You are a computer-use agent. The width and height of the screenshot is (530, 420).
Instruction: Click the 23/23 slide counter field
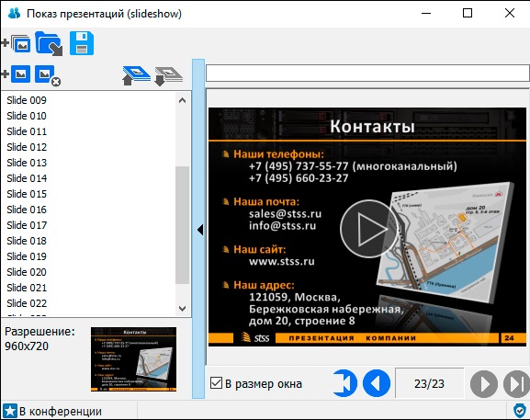429,383
